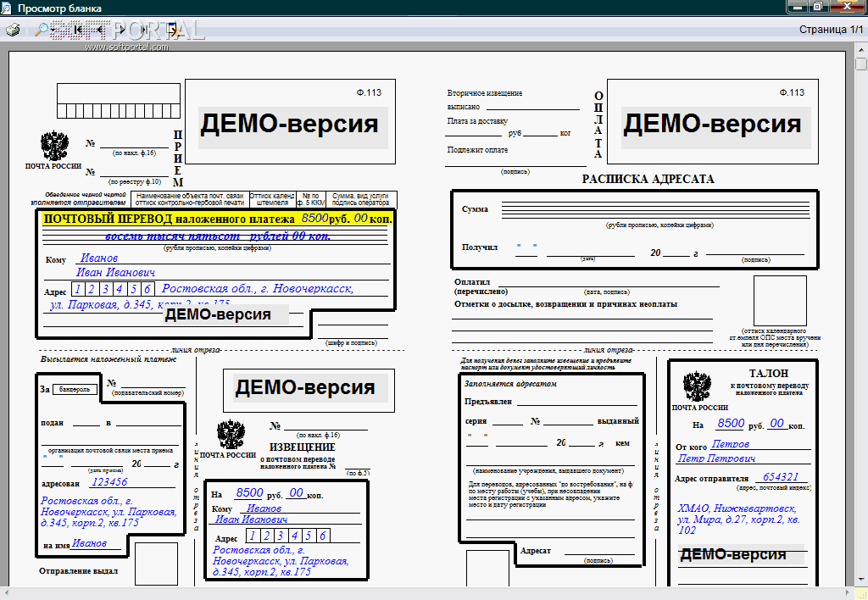Click the Russian Post emblem in the talon

click(x=698, y=386)
